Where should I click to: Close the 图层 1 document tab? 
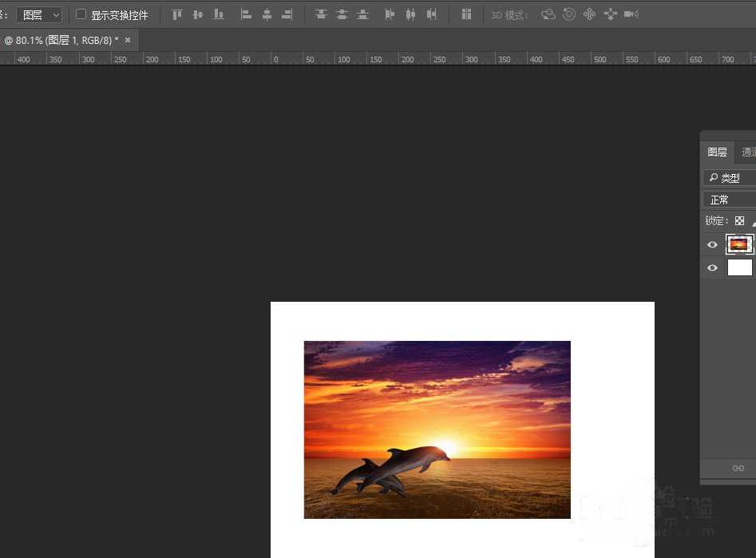128,40
